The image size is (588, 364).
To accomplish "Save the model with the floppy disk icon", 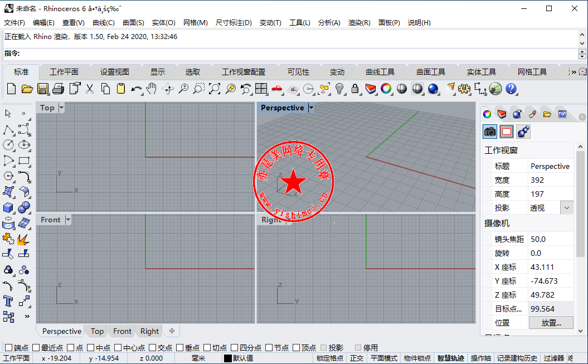I will point(43,89).
